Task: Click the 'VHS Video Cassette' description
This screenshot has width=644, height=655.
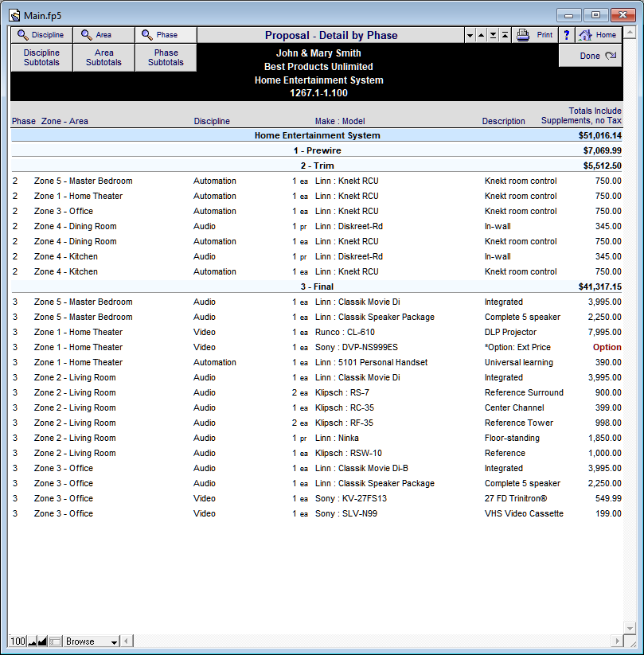Action: (524, 513)
